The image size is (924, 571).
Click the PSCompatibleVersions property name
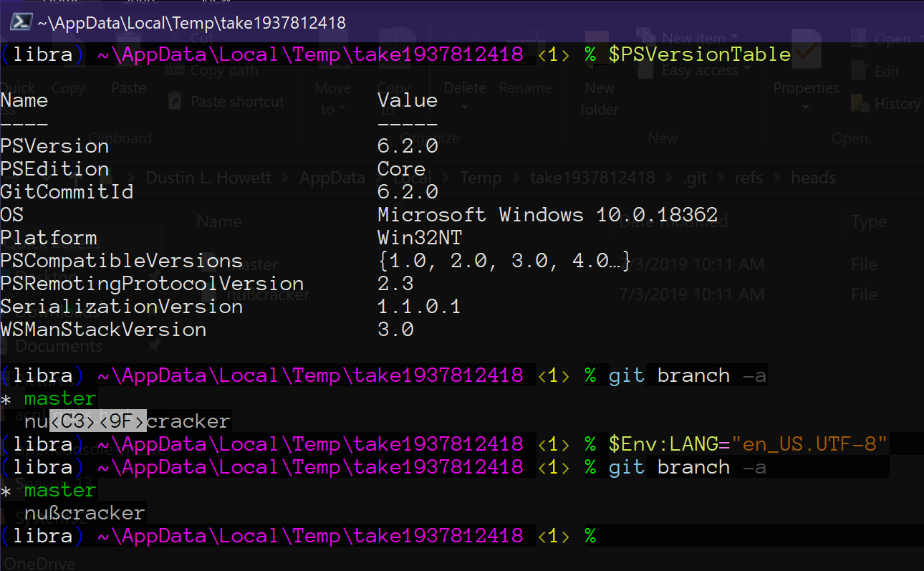point(122,261)
